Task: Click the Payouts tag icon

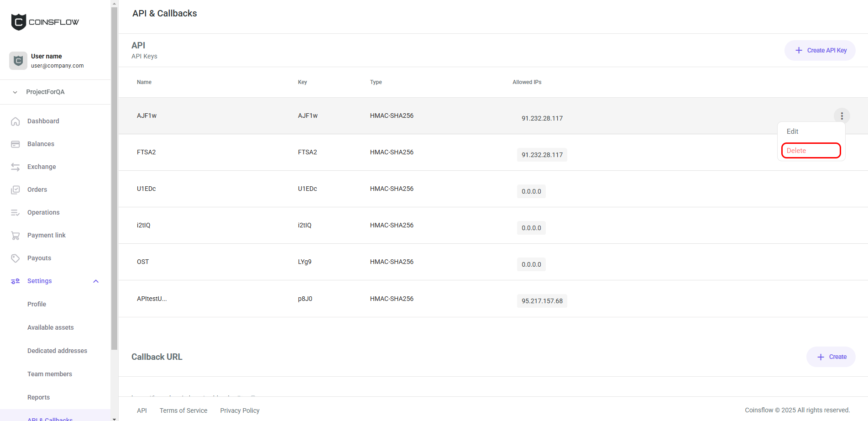Action: coord(16,258)
